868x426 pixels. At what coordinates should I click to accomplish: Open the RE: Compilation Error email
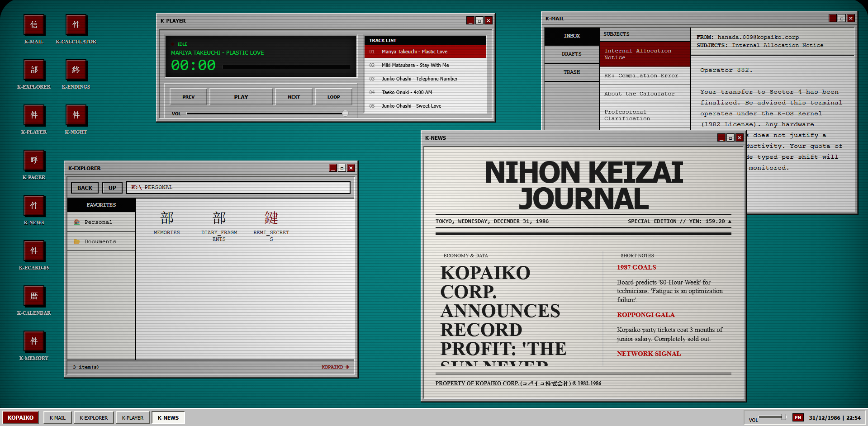pos(645,76)
